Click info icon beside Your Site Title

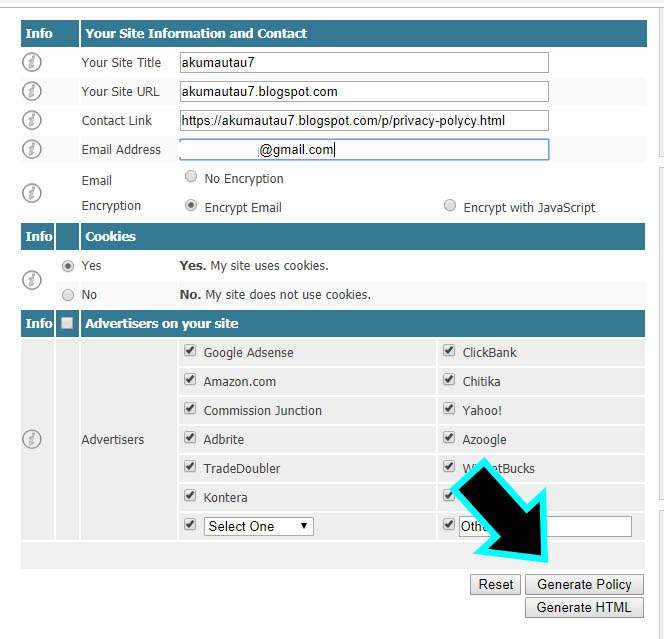point(32,62)
